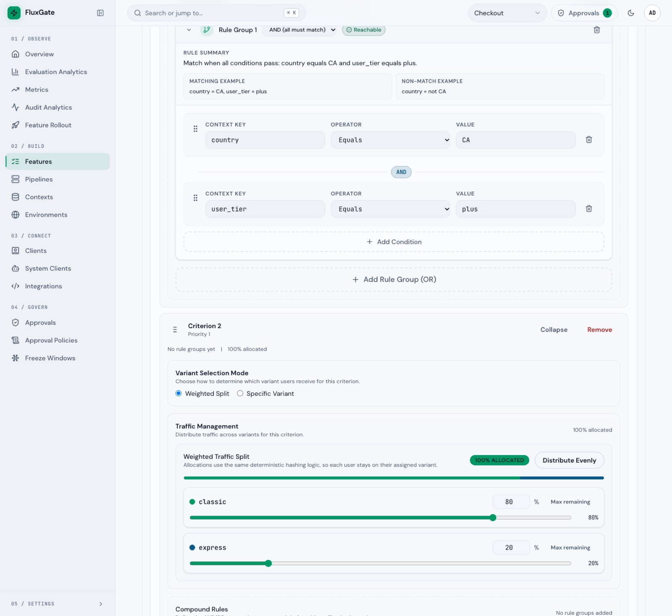Delete Rule Group 1 using trash icon

point(597,30)
